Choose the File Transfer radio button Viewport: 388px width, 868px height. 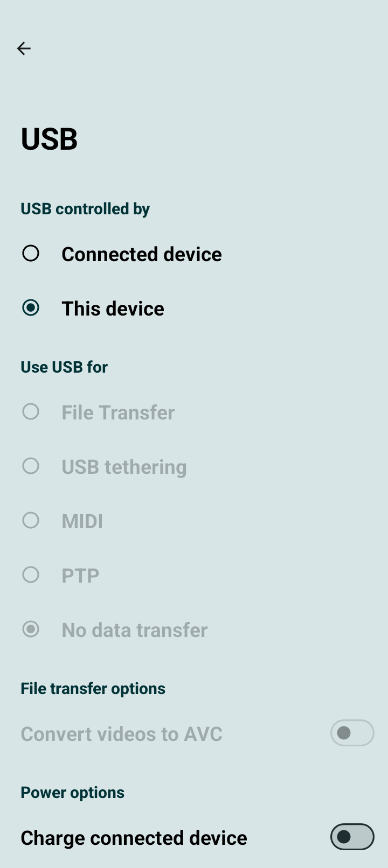(x=31, y=412)
